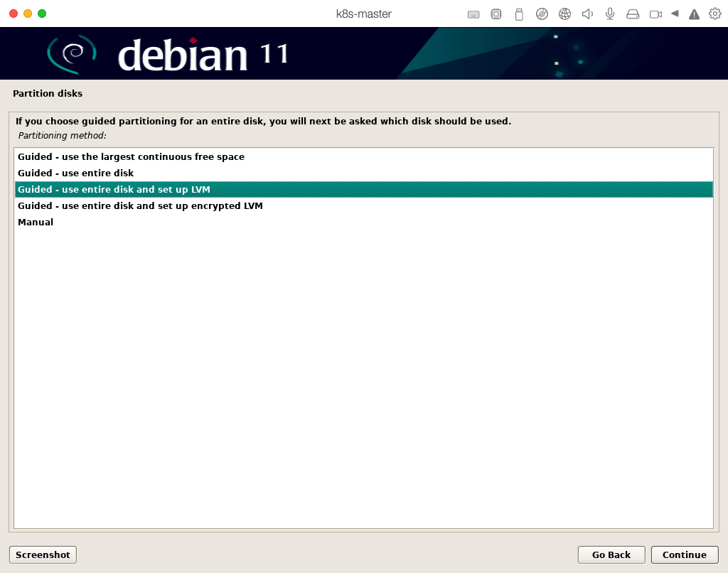Click the Continue button
The height and width of the screenshot is (573, 728).
[x=685, y=555]
